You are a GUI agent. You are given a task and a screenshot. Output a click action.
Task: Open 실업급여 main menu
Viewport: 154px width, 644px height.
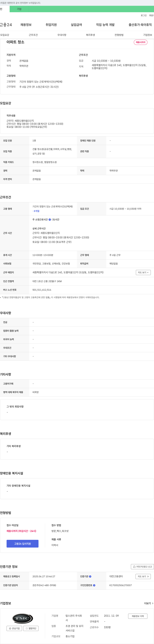click(76, 25)
